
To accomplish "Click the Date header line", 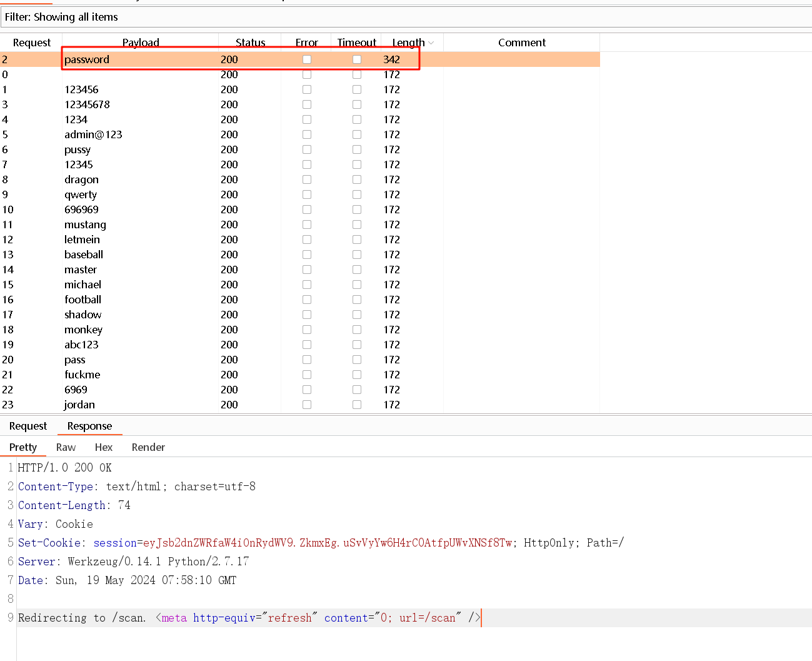I will pos(127,580).
